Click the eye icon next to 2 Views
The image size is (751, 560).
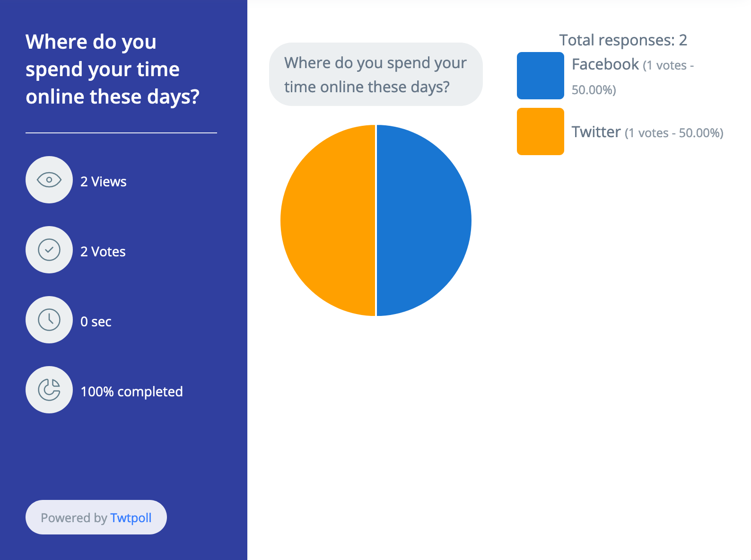pyautogui.click(x=49, y=180)
